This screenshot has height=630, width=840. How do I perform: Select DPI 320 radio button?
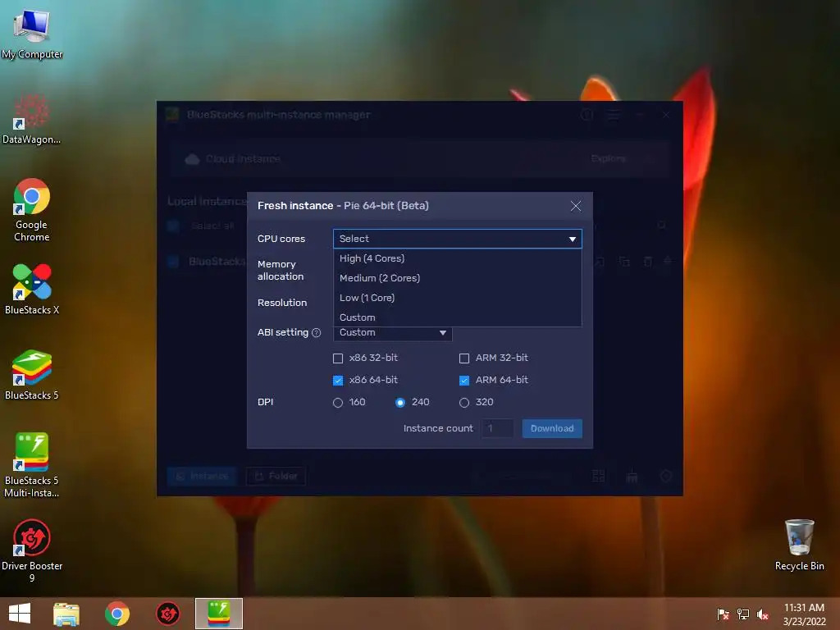464,402
